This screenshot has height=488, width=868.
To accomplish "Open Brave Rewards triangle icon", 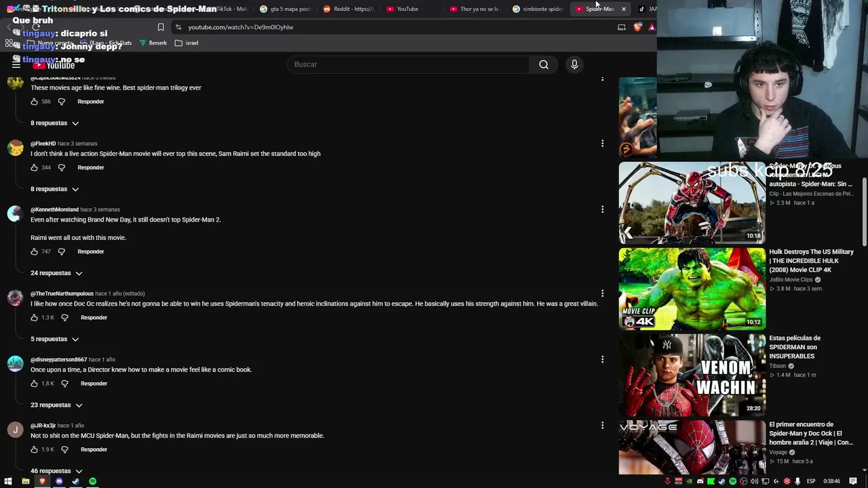I will click(x=652, y=27).
